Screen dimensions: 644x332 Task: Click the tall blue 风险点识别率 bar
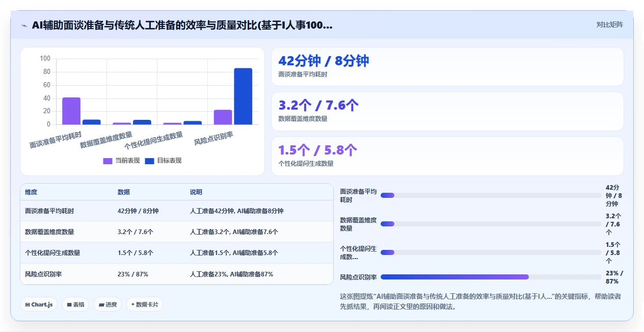pyautogui.click(x=243, y=96)
